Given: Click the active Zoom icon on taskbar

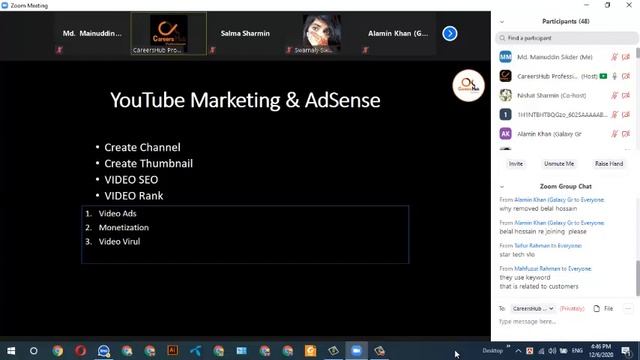Looking at the screenshot, I should click(356, 351).
